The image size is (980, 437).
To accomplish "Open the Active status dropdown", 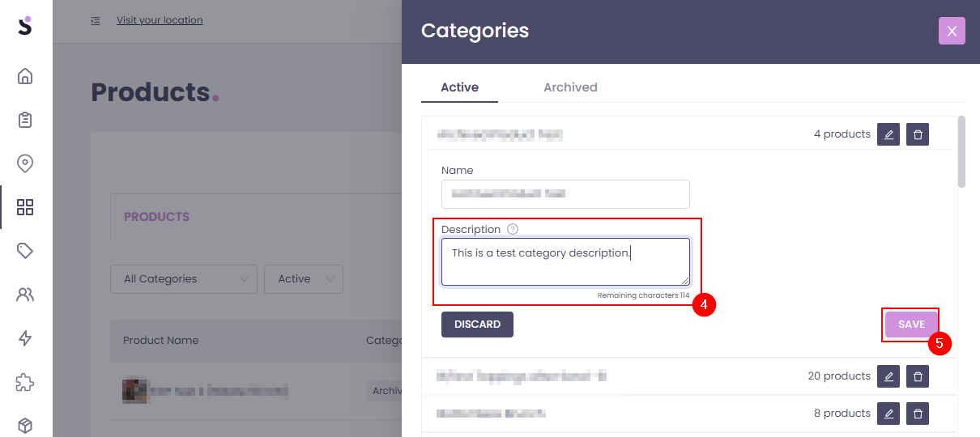I will (304, 279).
